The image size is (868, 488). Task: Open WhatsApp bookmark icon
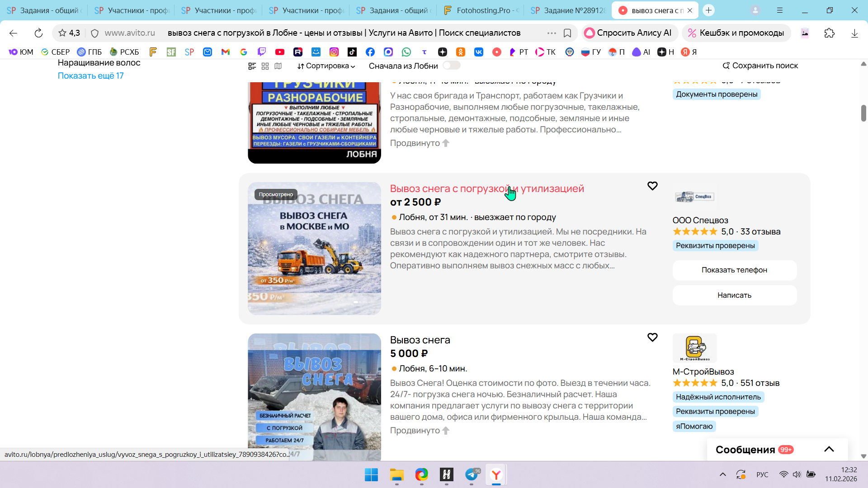406,52
